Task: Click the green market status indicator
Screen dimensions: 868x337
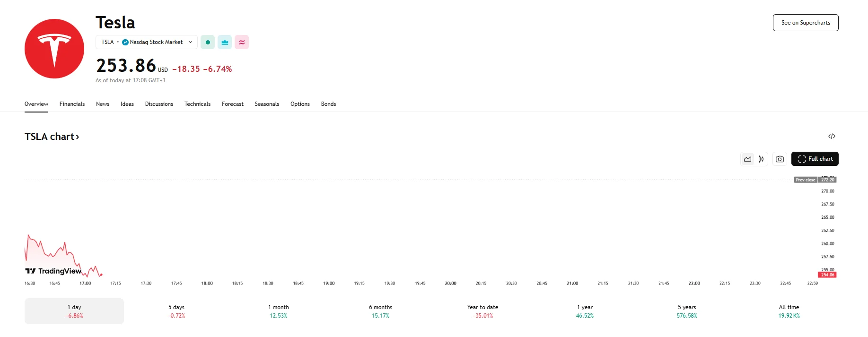Action: 207,42
